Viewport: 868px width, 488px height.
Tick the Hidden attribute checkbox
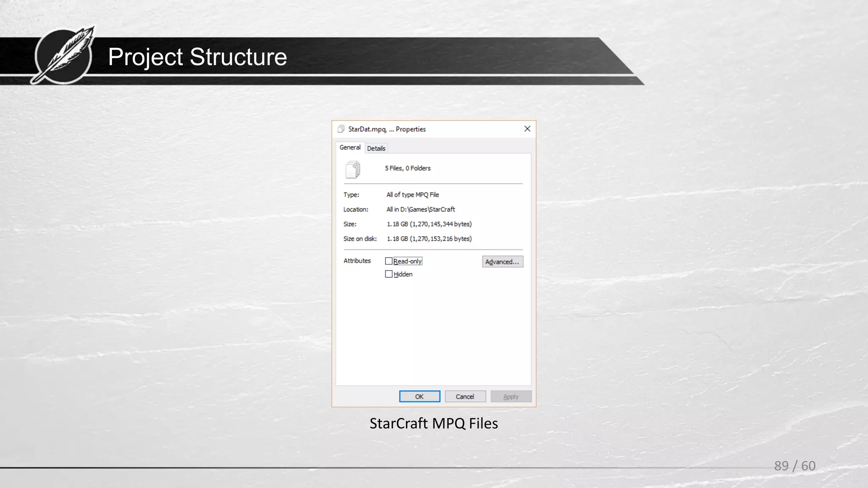[389, 274]
